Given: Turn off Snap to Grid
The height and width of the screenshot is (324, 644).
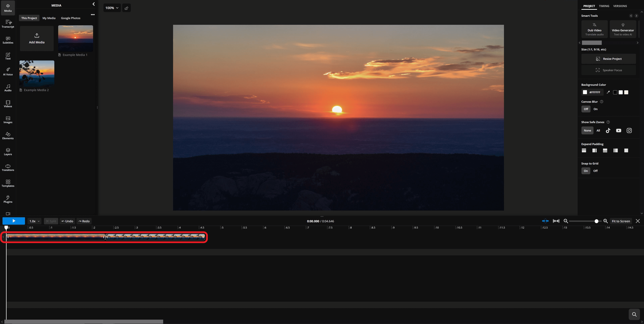Looking at the screenshot, I should 596,171.
